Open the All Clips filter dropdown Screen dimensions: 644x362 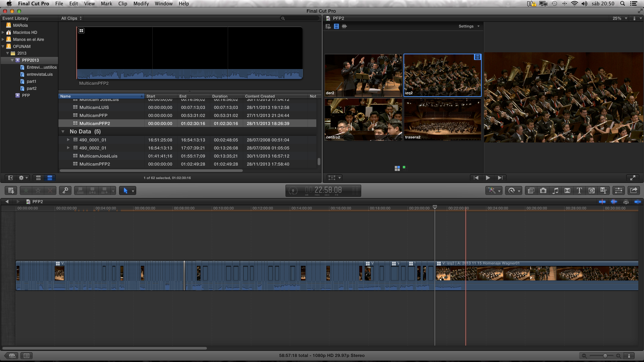point(71,18)
